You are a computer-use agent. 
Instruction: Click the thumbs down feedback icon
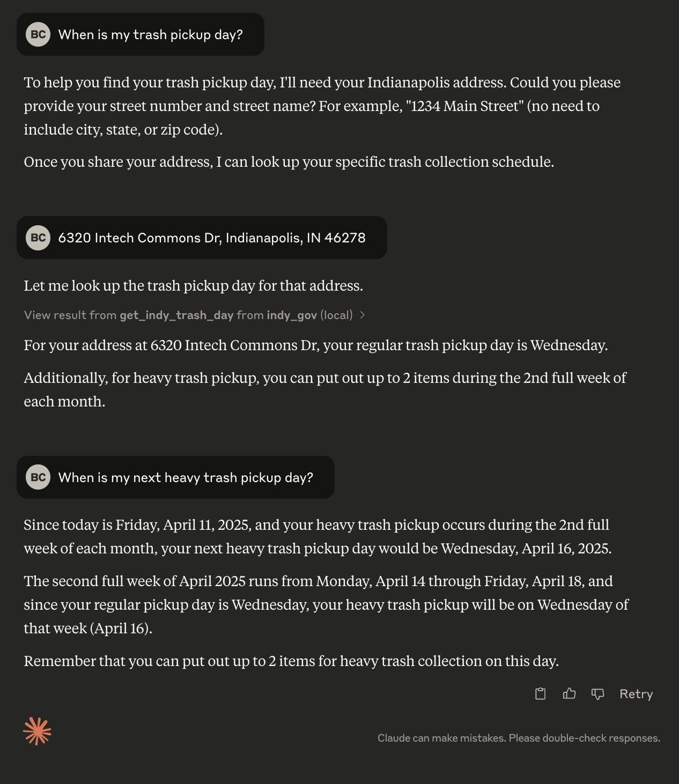pyautogui.click(x=597, y=694)
